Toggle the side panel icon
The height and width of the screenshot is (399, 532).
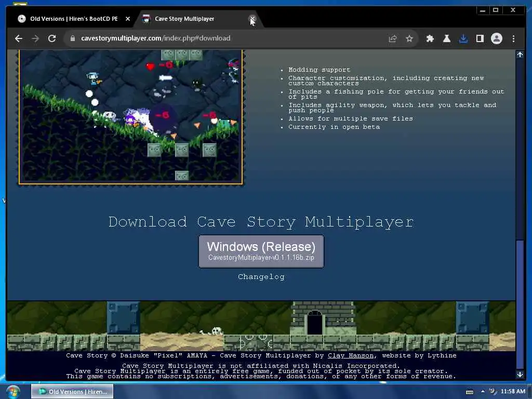(480, 38)
